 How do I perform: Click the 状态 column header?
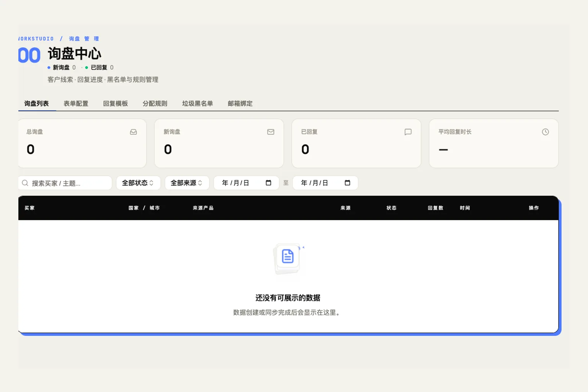click(391, 208)
